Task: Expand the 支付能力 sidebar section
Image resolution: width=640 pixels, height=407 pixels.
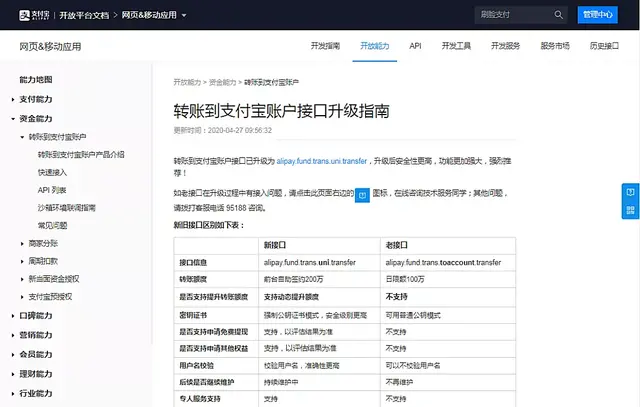Action: click(x=13, y=99)
